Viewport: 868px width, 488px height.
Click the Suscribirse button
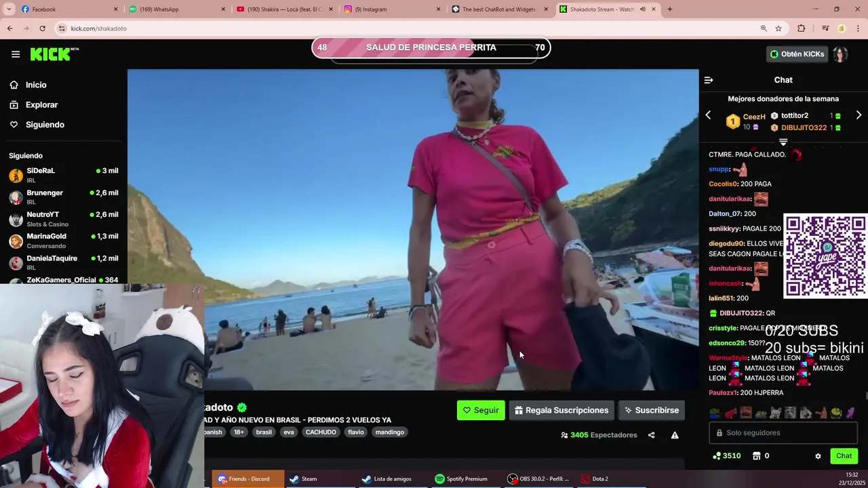[651, 410]
